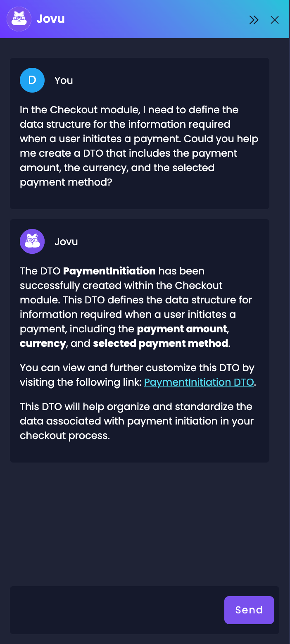Click the Jovu logo in the top-left corner
Image resolution: width=290 pixels, height=644 pixels.
click(19, 19)
